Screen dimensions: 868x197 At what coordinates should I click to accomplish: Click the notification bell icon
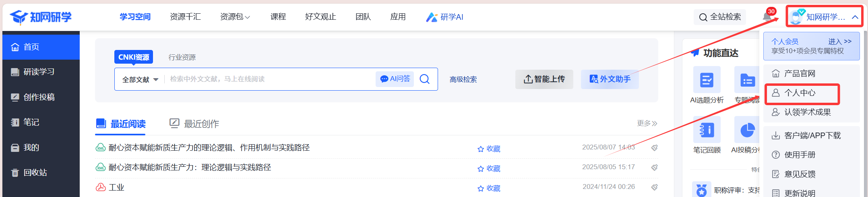(x=767, y=17)
